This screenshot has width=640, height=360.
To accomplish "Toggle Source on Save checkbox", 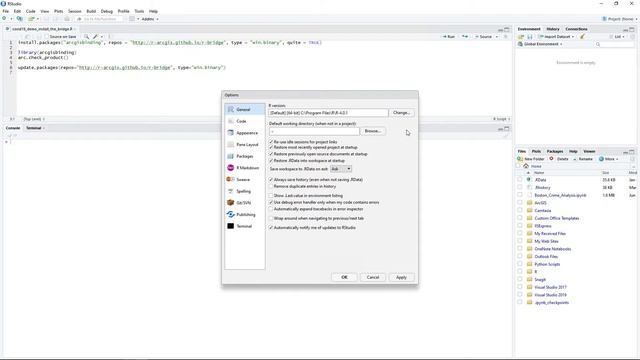I will [x=47, y=37].
